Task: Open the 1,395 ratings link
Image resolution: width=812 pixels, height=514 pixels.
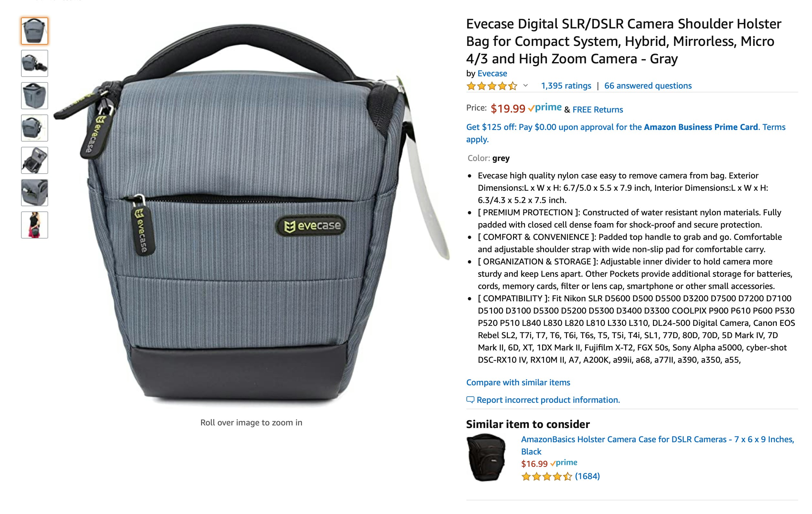Action: point(566,86)
